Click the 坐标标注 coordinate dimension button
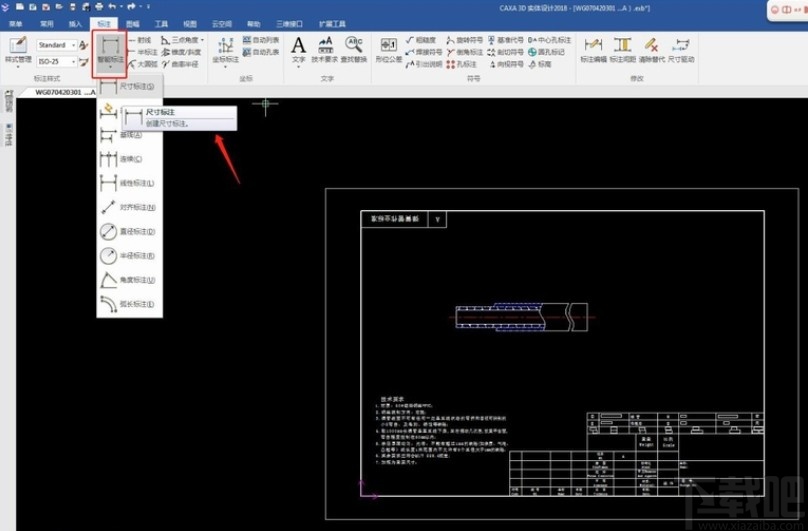The height and width of the screenshot is (531, 808). tap(225, 52)
